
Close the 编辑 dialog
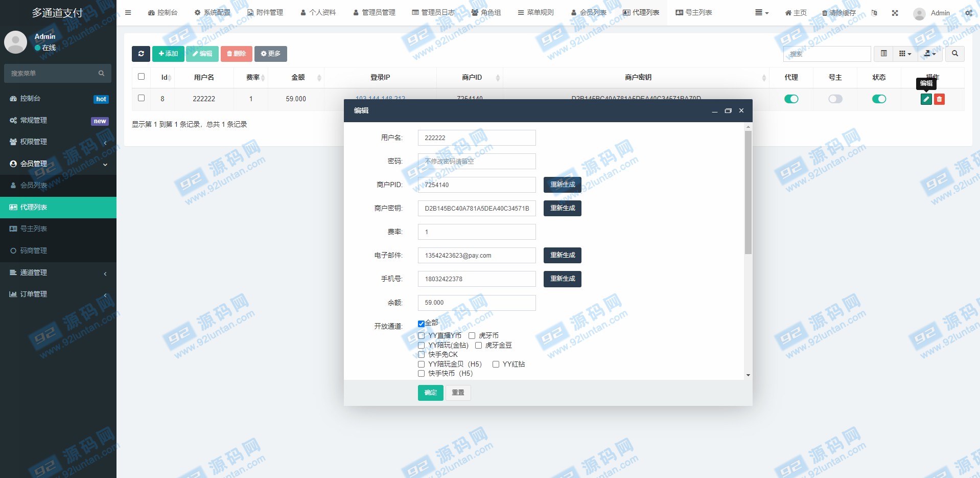(741, 110)
